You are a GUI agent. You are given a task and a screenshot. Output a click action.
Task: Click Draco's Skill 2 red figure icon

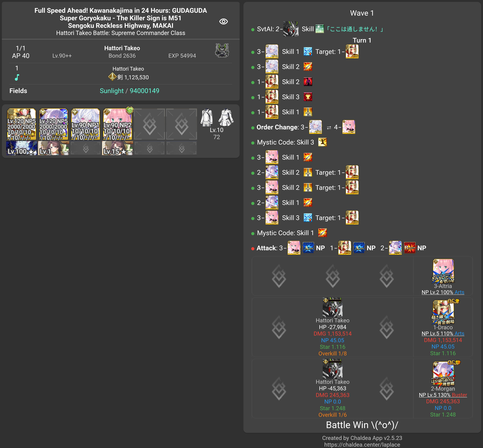click(308, 82)
